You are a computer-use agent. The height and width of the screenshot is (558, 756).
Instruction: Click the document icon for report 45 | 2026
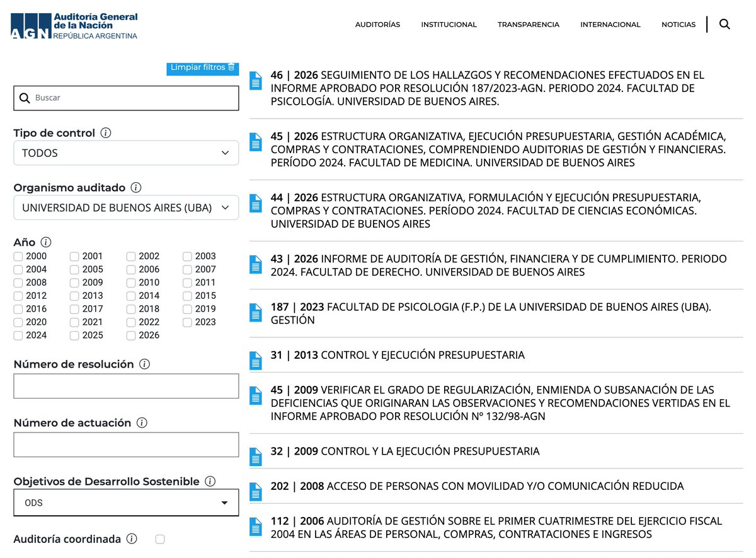[x=256, y=142]
